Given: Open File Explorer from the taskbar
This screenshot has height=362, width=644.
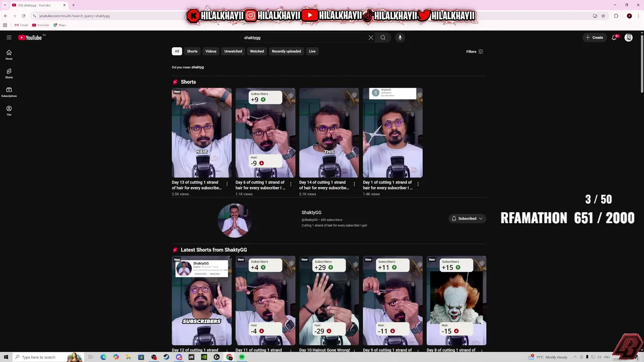Looking at the screenshot, I should point(128,357).
